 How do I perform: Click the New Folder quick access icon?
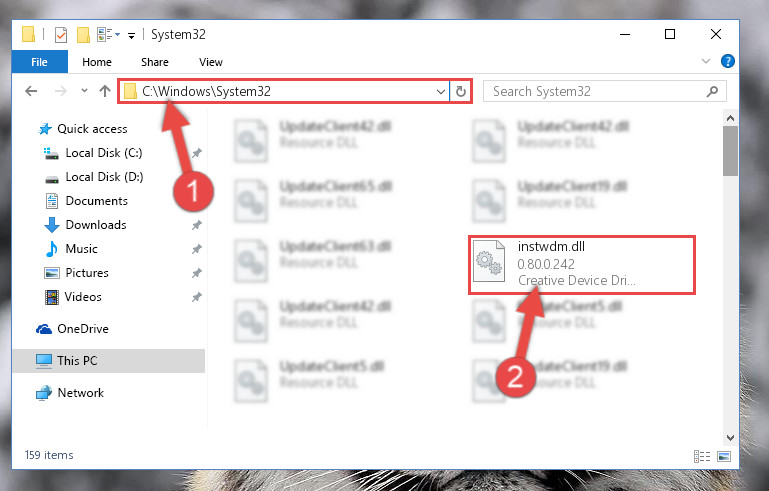click(x=83, y=35)
